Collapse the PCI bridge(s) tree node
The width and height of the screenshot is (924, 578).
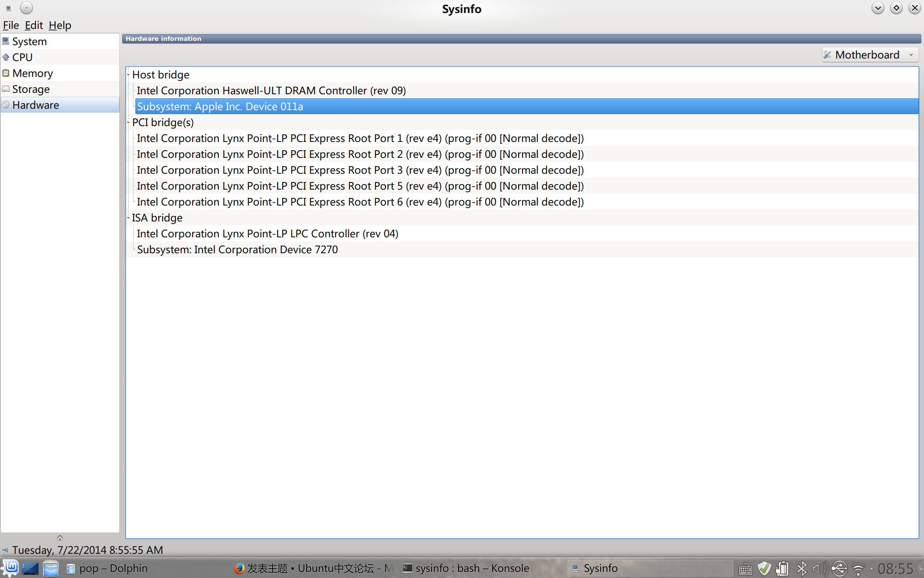(x=128, y=123)
